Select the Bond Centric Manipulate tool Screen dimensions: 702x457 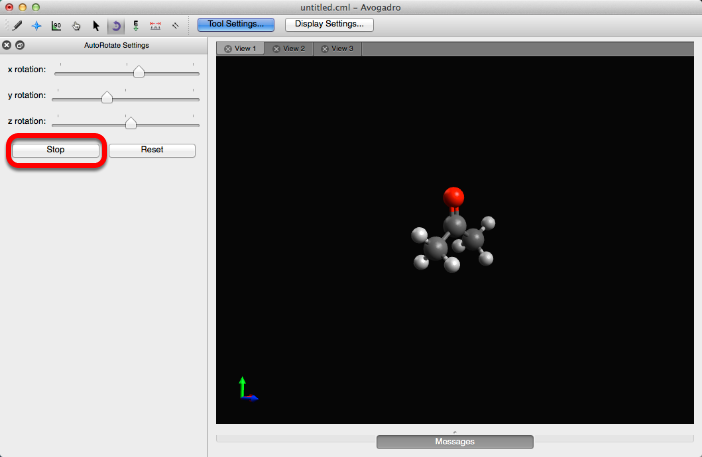[56, 25]
